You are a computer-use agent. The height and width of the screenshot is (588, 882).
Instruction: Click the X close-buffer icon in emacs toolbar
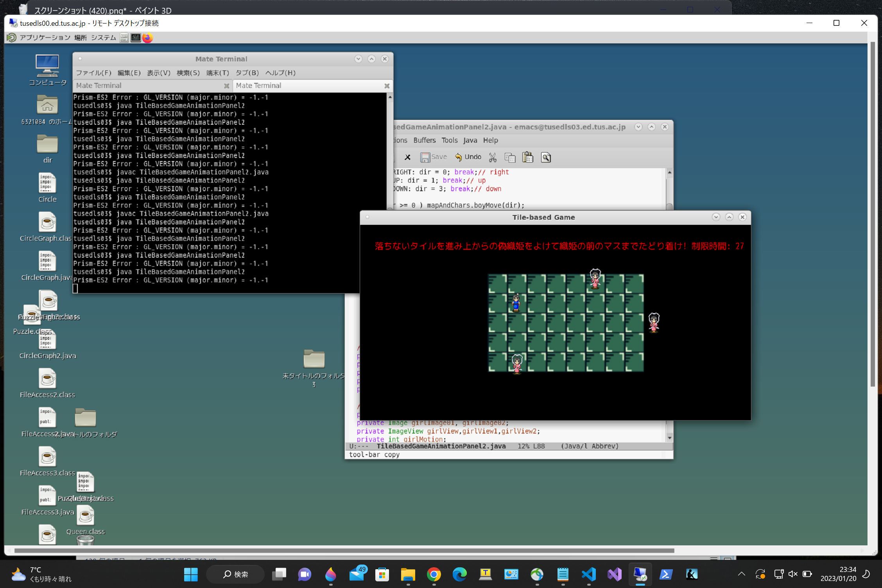tap(407, 157)
